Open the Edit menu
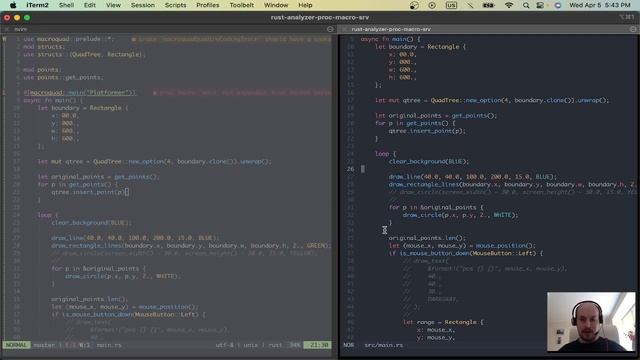Viewport: 640px width, 360px height. (90, 5)
